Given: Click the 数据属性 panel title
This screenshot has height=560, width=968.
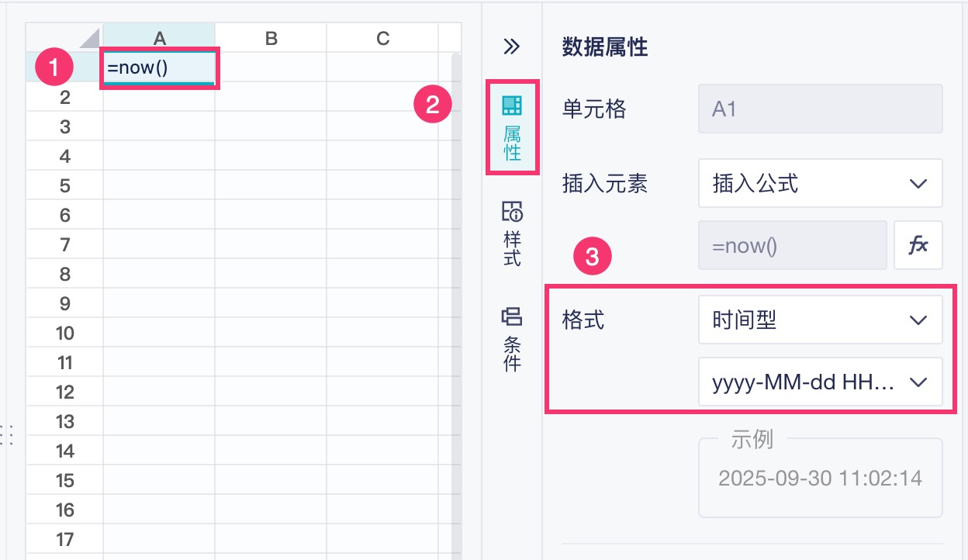Looking at the screenshot, I should click(605, 48).
